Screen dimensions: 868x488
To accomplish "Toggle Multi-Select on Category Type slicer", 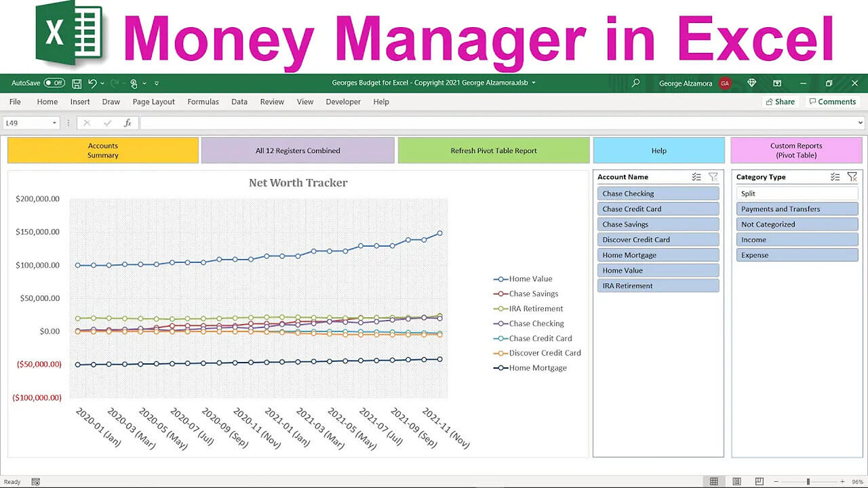I will [835, 177].
